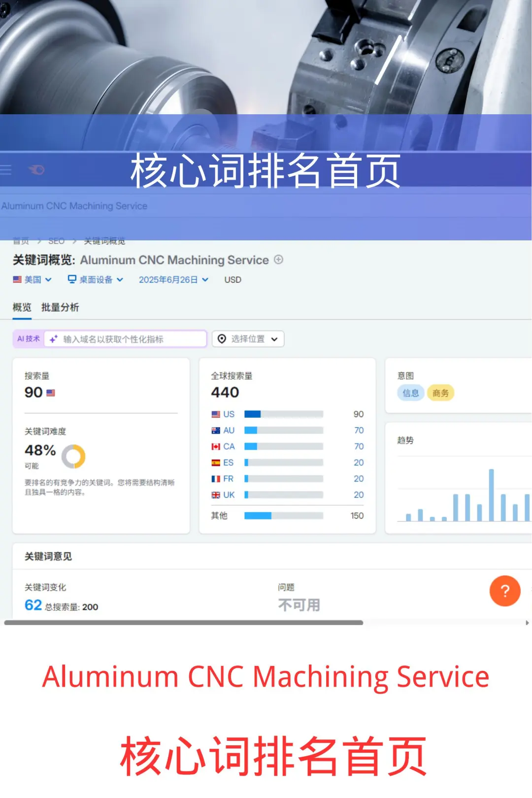Open the 美国 country dropdown
Viewport: 532px width, 798px height.
tap(33, 279)
